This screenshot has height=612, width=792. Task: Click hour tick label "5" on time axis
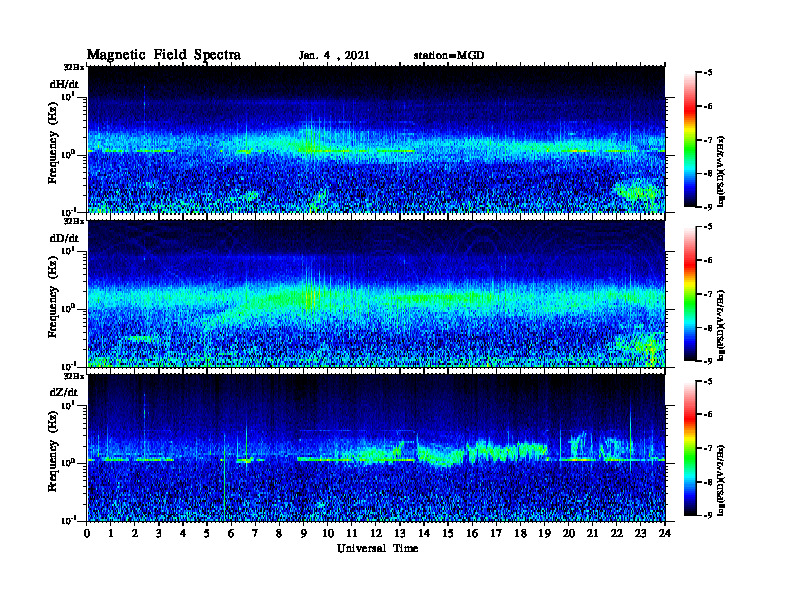[x=207, y=533]
